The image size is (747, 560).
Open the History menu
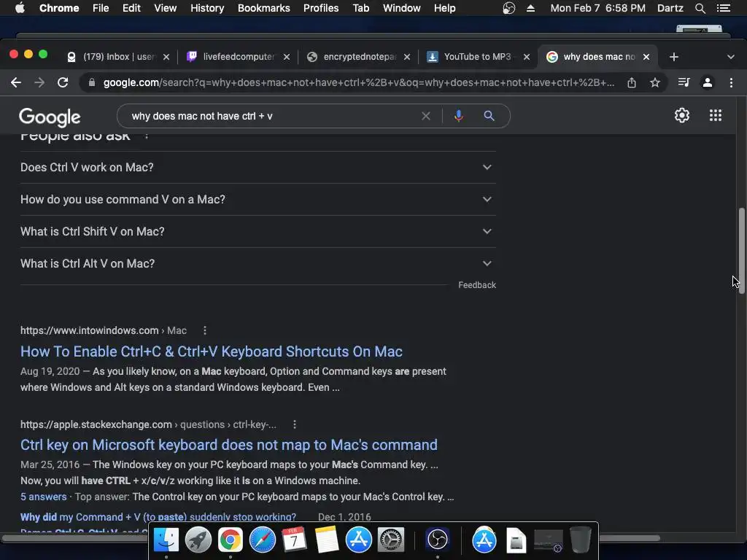[206, 8]
